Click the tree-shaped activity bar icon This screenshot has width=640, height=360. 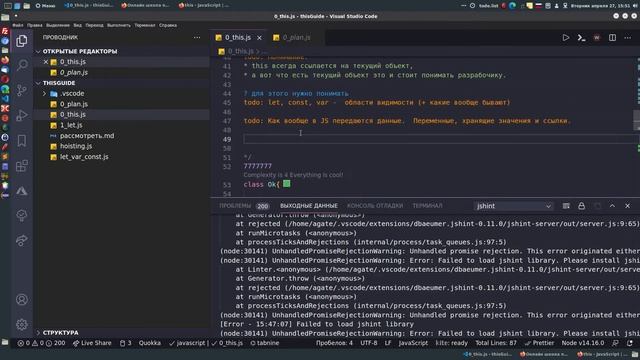point(22,216)
